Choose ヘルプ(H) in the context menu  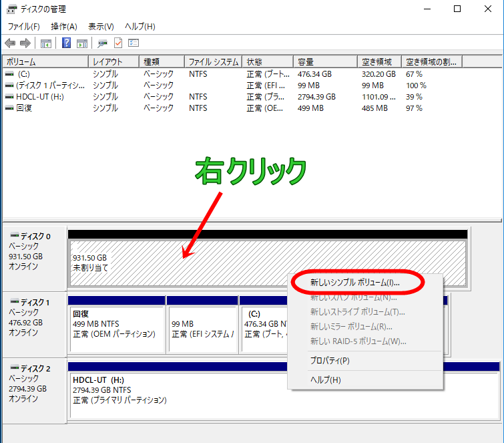365,380
